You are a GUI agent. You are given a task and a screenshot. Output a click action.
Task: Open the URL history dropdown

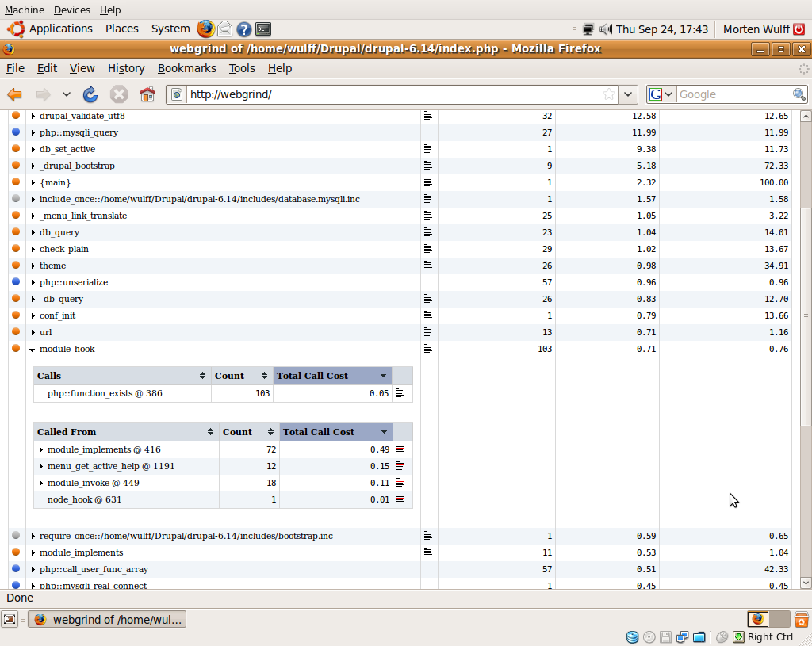point(628,94)
